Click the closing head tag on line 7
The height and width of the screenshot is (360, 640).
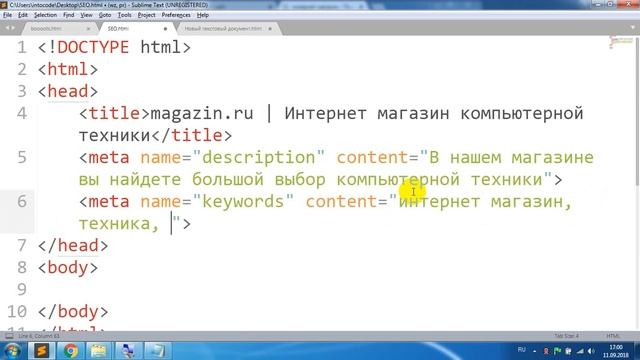tap(73, 246)
